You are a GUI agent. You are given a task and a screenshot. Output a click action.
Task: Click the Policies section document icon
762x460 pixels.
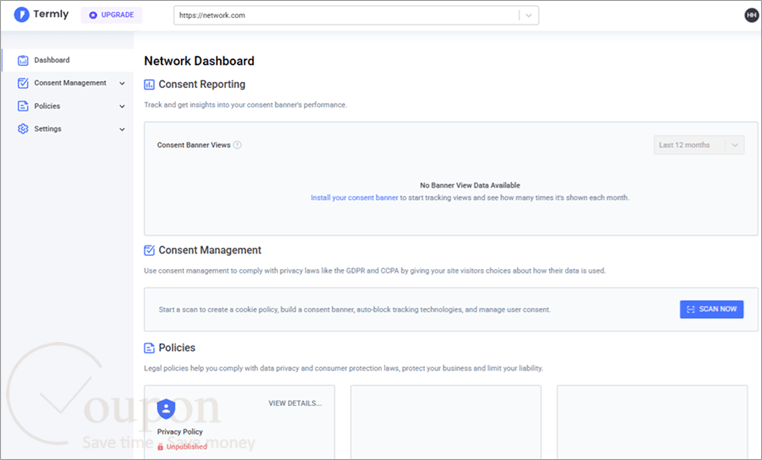[x=149, y=348]
